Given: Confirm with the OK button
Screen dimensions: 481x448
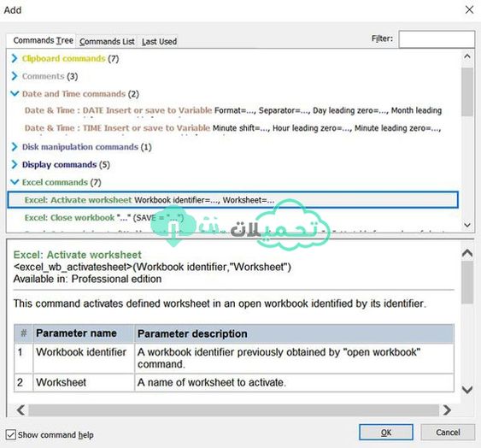Looking at the screenshot, I should (x=386, y=433).
